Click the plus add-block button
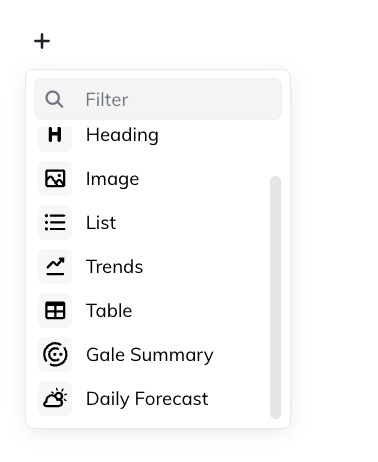378x462 pixels. (42, 41)
